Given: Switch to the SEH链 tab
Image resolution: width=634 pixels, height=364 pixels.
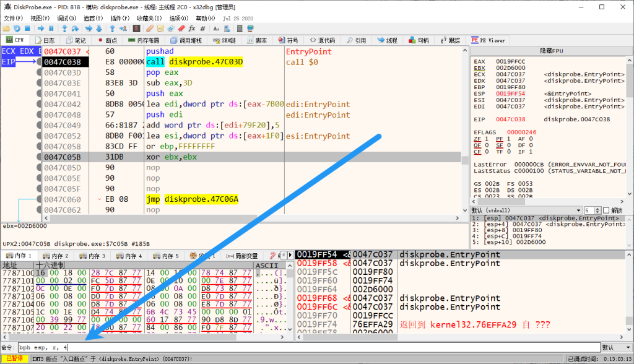Looking at the screenshot, I should click(224, 40).
